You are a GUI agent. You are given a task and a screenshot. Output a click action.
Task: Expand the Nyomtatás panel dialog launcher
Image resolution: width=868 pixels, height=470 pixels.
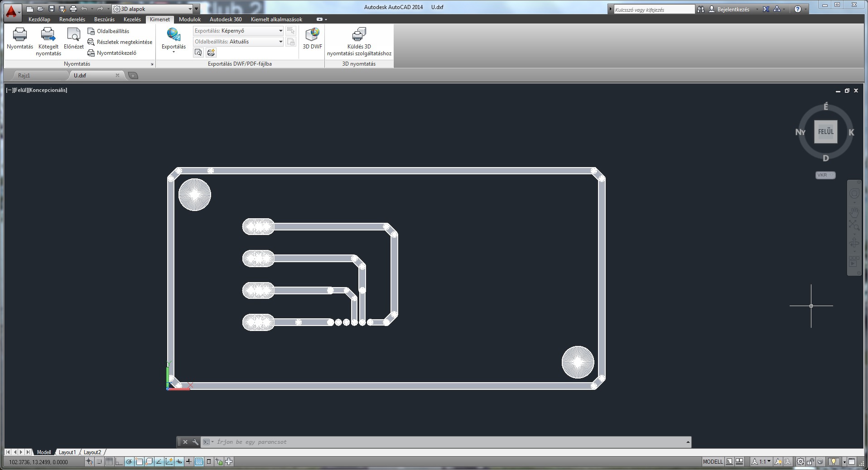152,64
